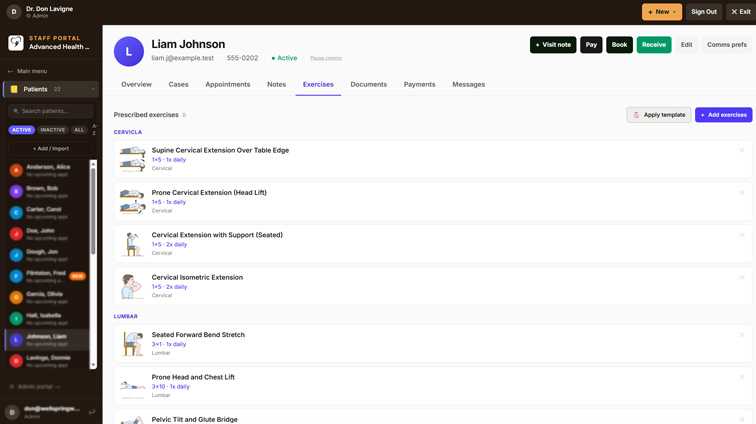
Task: Select Lavigne, Donnie's red avatar
Action: [16, 361]
